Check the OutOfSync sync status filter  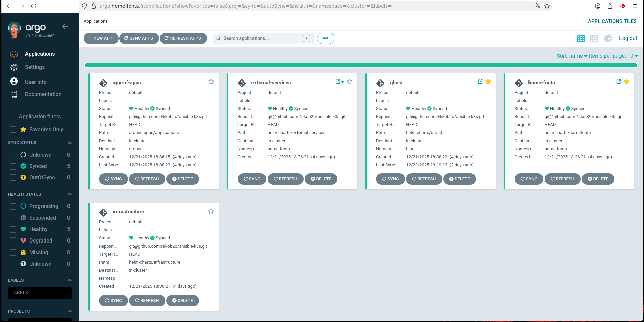(x=13, y=178)
